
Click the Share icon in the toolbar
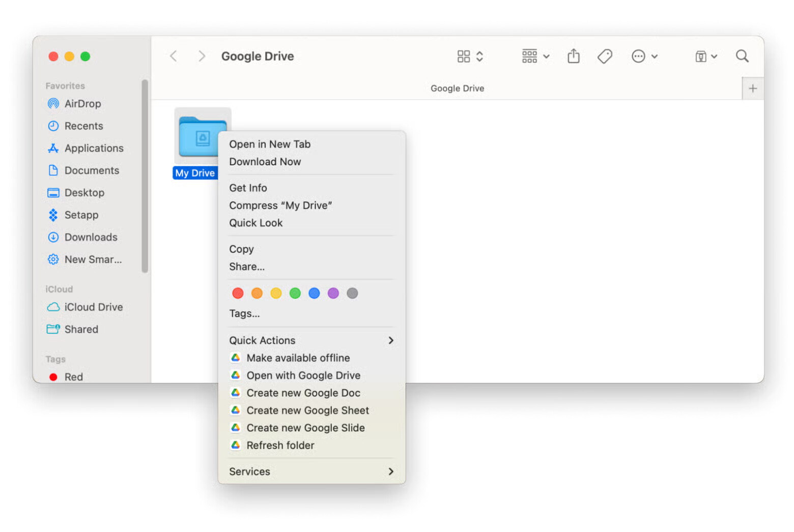573,56
